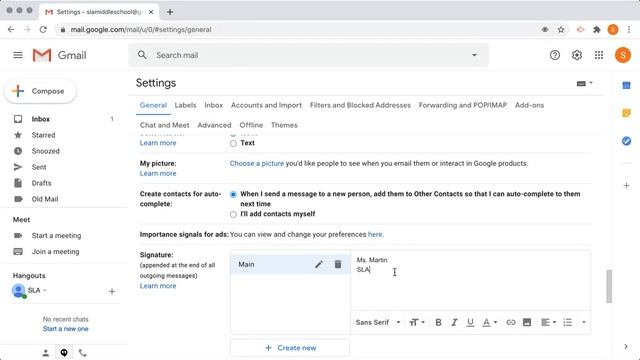
Task: Expand the side panel chevron
Action: (x=626, y=347)
